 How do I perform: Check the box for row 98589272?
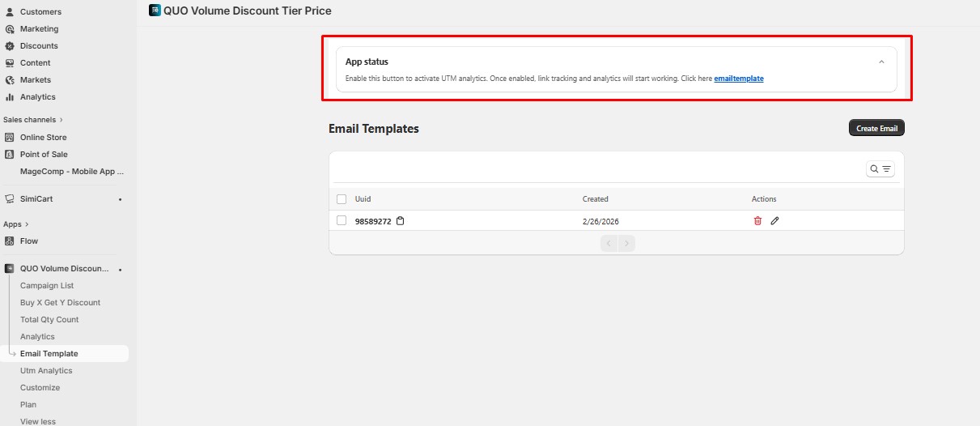coord(342,220)
